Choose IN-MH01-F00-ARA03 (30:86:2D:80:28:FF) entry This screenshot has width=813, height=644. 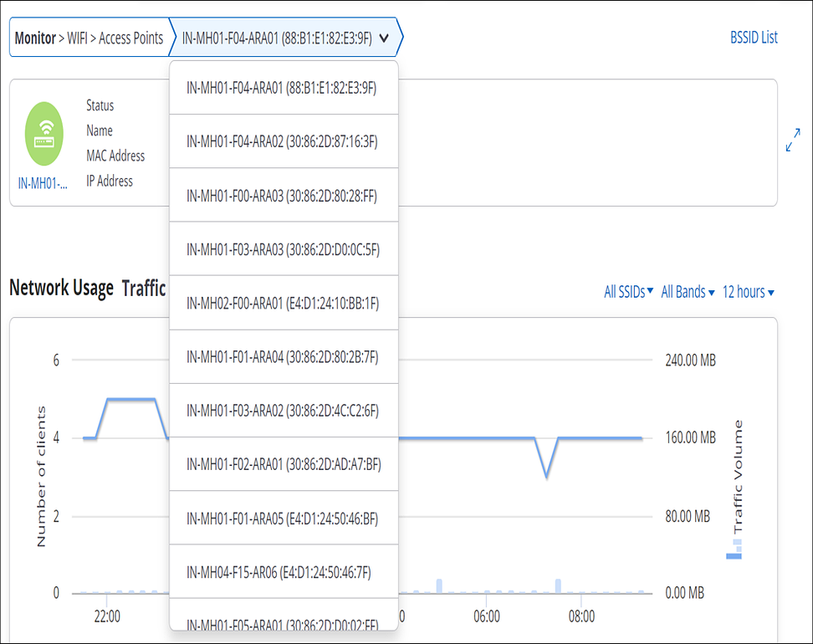click(284, 196)
